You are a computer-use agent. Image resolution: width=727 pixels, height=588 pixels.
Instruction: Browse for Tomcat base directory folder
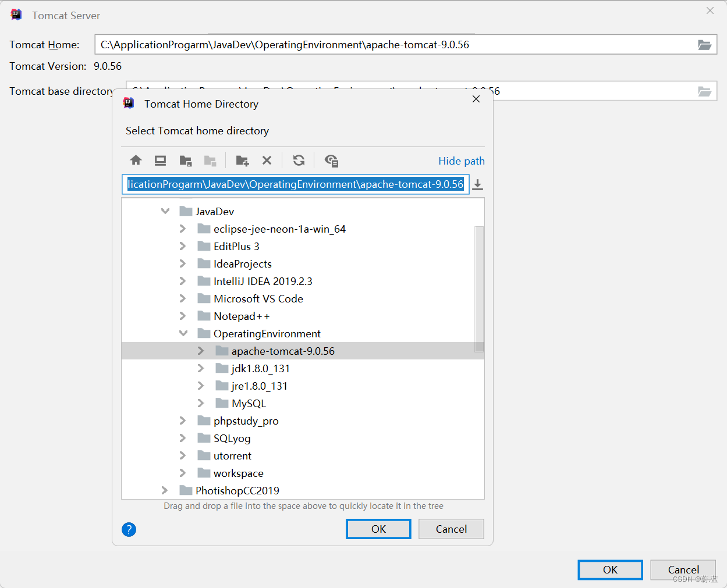pos(704,91)
